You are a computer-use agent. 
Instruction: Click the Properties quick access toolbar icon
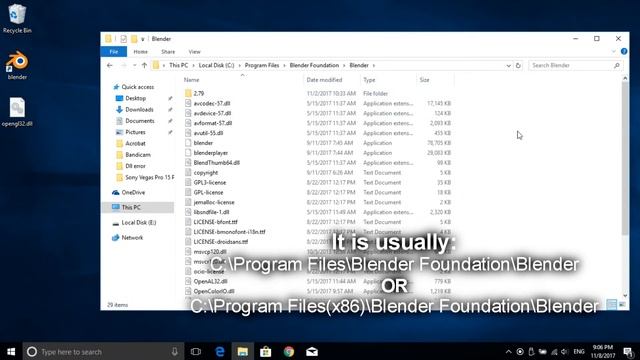click(123, 39)
